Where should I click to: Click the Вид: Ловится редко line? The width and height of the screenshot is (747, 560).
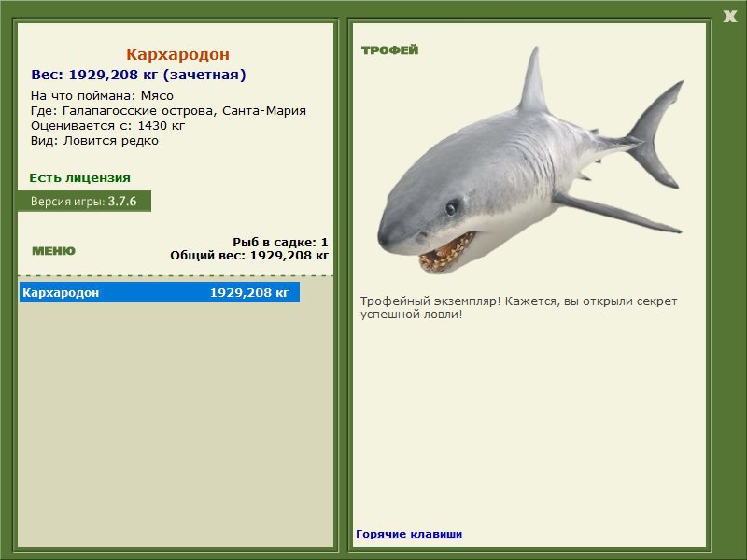pos(94,141)
